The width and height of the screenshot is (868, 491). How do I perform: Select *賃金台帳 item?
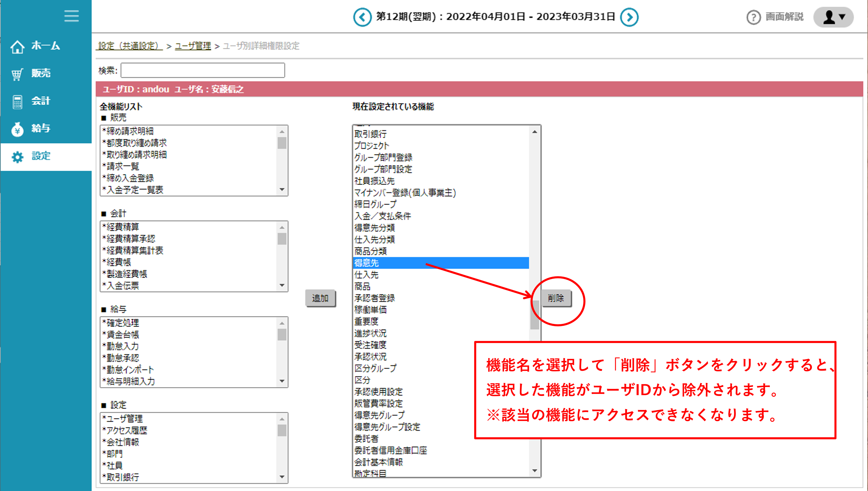pos(189,335)
